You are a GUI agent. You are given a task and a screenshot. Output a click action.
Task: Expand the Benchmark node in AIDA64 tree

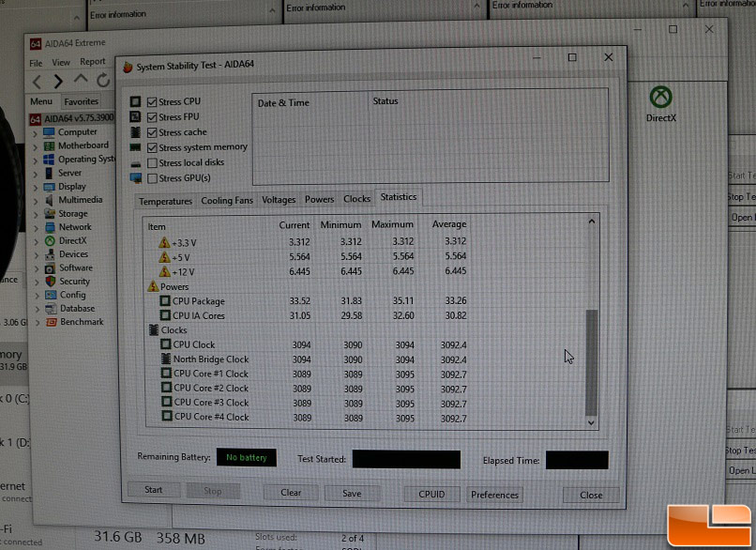38,323
